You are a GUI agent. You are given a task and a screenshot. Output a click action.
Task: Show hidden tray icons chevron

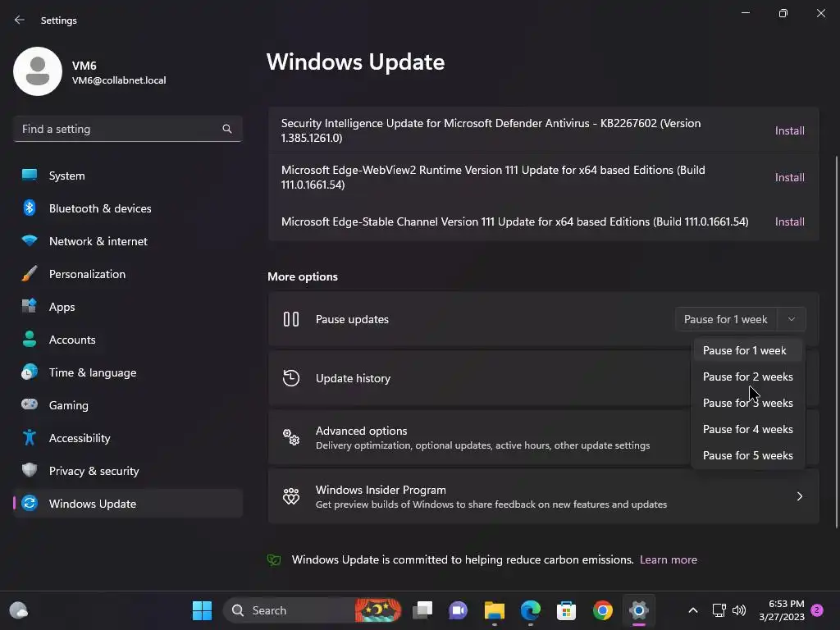coord(692,610)
